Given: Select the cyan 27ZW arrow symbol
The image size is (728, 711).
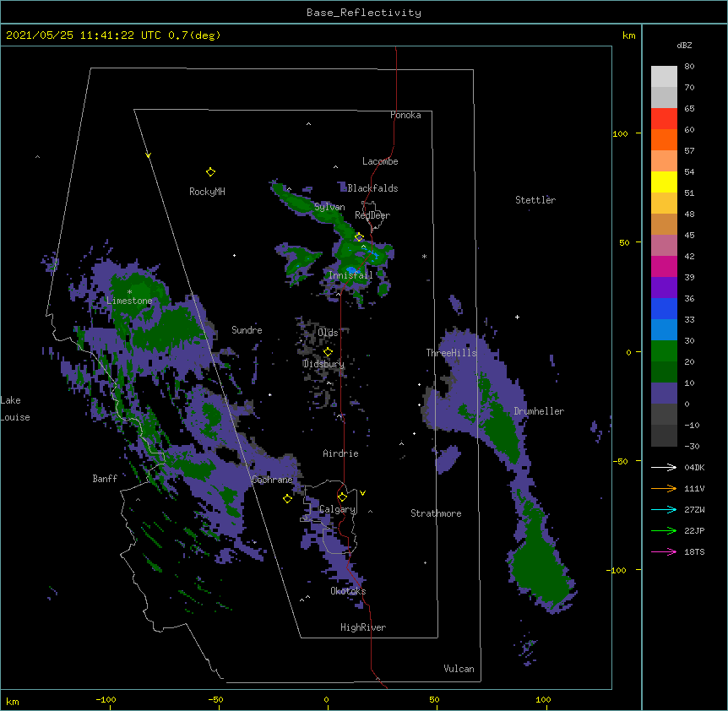Looking at the screenshot, I should pyautogui.click(x=664, y=509).
